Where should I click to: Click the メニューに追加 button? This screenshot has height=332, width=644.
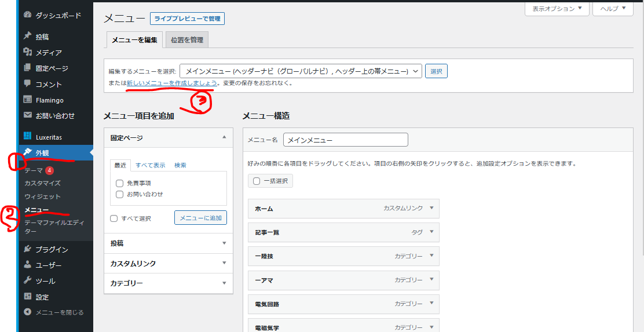coord(200,218)
